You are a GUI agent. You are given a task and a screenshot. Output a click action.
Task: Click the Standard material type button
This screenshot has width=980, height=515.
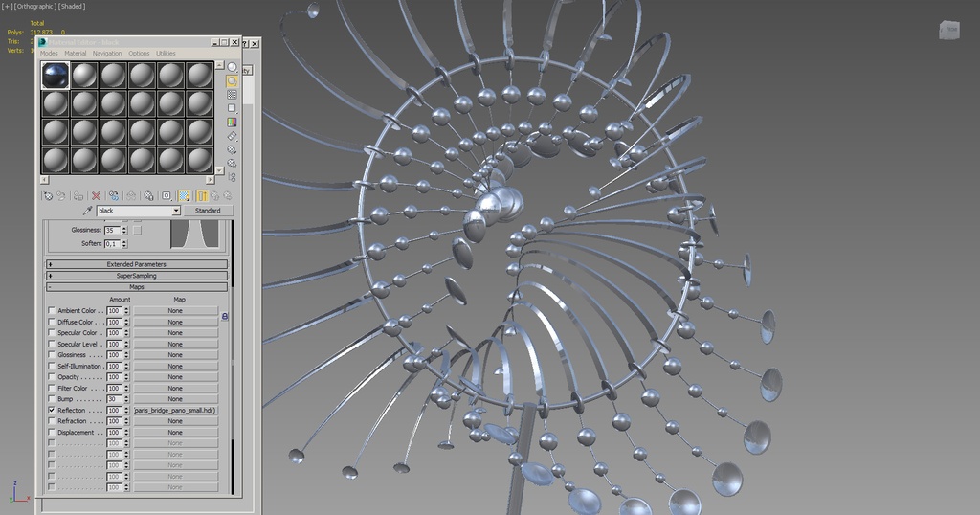click(208, 211)
